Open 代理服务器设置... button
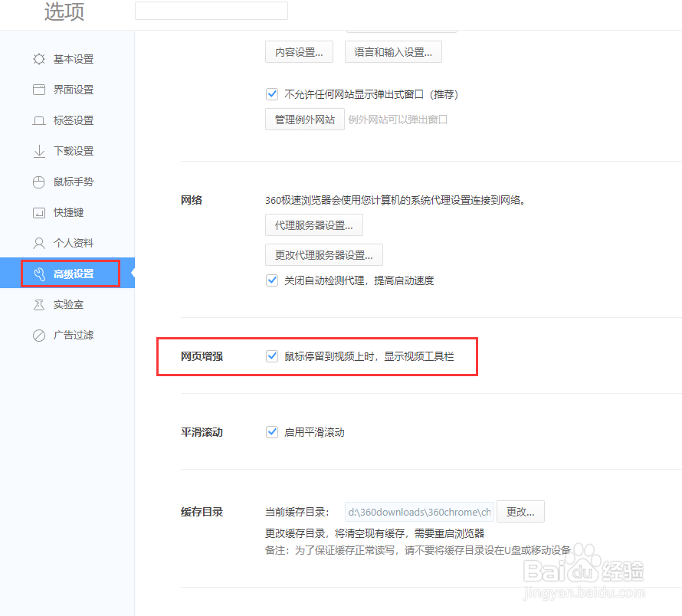Image resolution: width=682 pixels, height=616 pixels. [314, 225]
